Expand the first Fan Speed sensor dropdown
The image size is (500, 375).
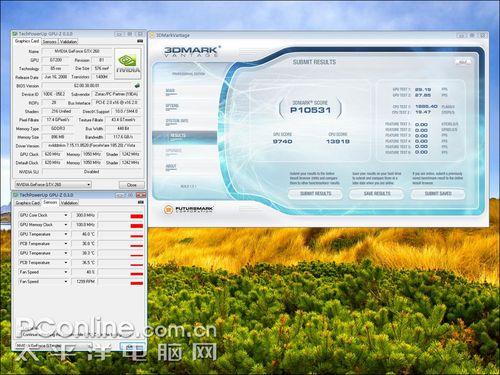pos(66,272)
